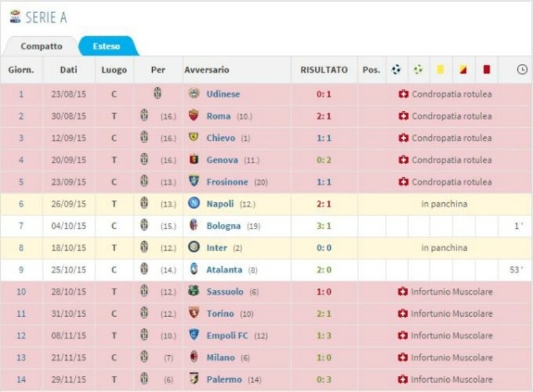Image resolution: width=533 pixels, height=392 pixels.
Task: Click the Juventus crest in Inter row
Action: 144,247
